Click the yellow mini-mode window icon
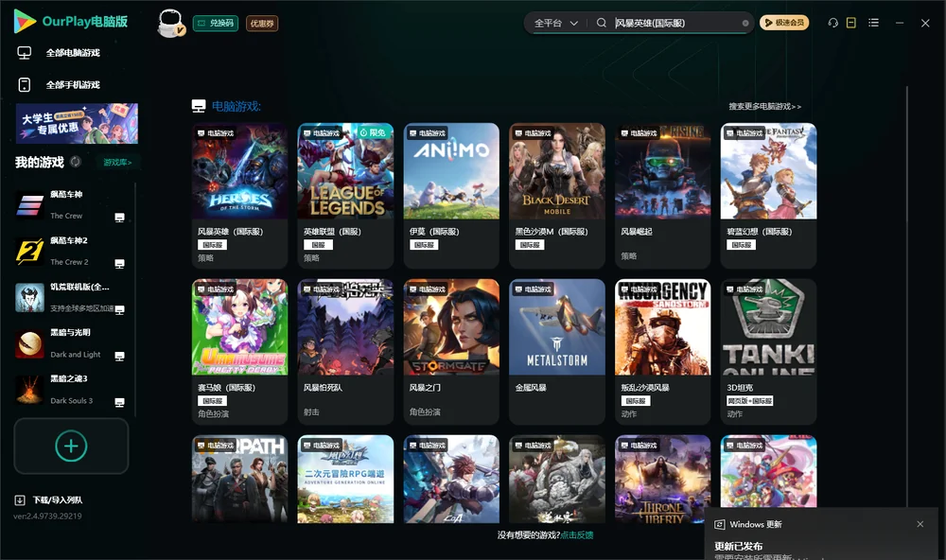Screen dimensions: 946x560 click(851, 23)
